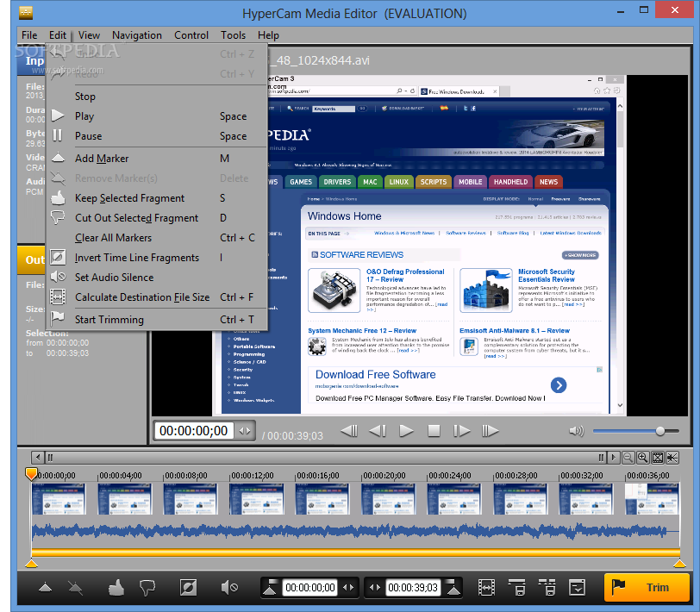Jump to next marker button
700x612 pixels.
click(x=491, y=431)
